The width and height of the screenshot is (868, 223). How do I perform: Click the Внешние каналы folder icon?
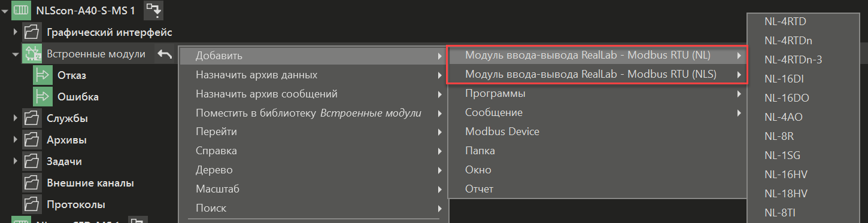click(x=31, y=183)
